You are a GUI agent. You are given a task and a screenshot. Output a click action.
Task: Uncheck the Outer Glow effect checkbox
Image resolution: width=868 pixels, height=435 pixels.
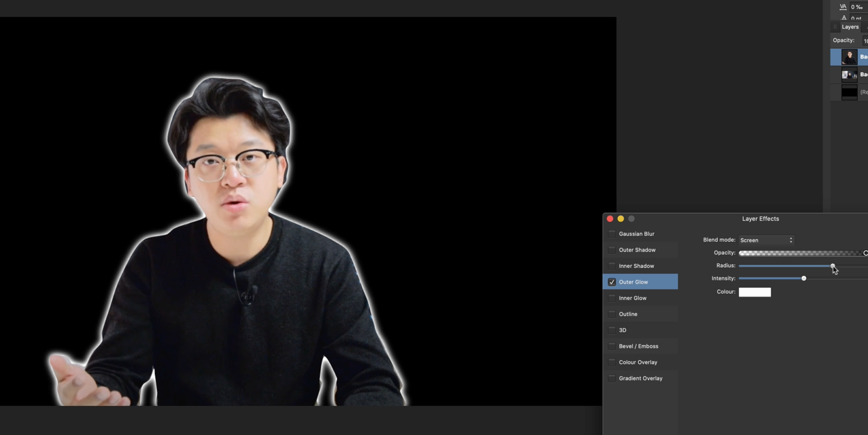(x=612, y=282)
